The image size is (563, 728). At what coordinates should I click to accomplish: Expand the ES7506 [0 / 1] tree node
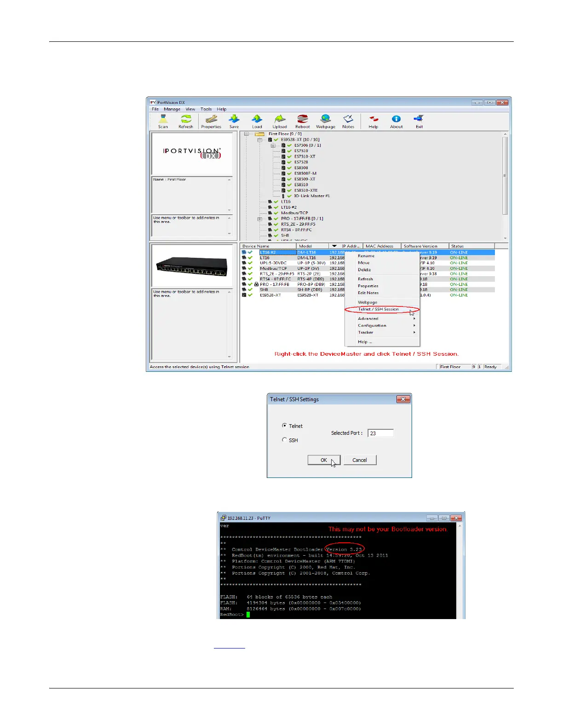273,146
